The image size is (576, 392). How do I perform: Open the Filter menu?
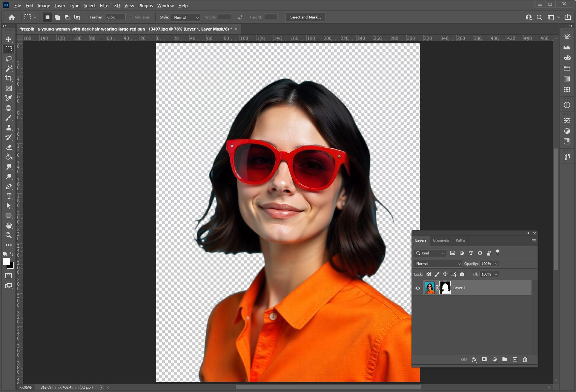click(x=105, y=6)
